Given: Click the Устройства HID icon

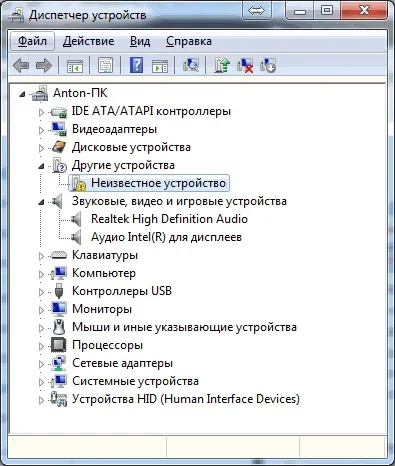Looking at the screenshot, I should click(59, 399).
